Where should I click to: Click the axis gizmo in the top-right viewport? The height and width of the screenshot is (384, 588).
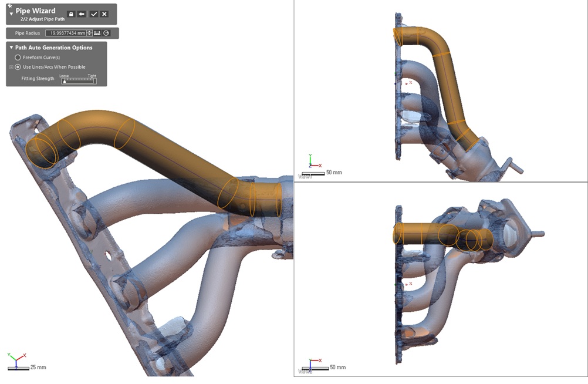point(310,164)
